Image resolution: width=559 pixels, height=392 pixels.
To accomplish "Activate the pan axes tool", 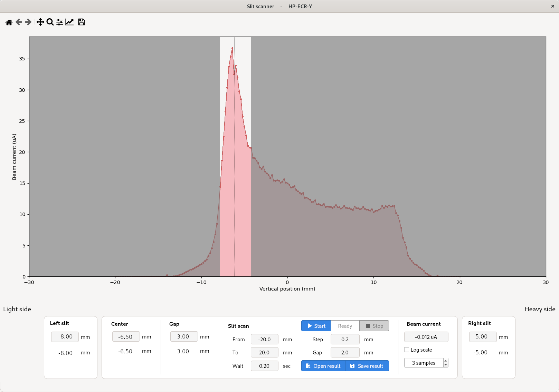I will pyautogui.click(x=40, y=22).
